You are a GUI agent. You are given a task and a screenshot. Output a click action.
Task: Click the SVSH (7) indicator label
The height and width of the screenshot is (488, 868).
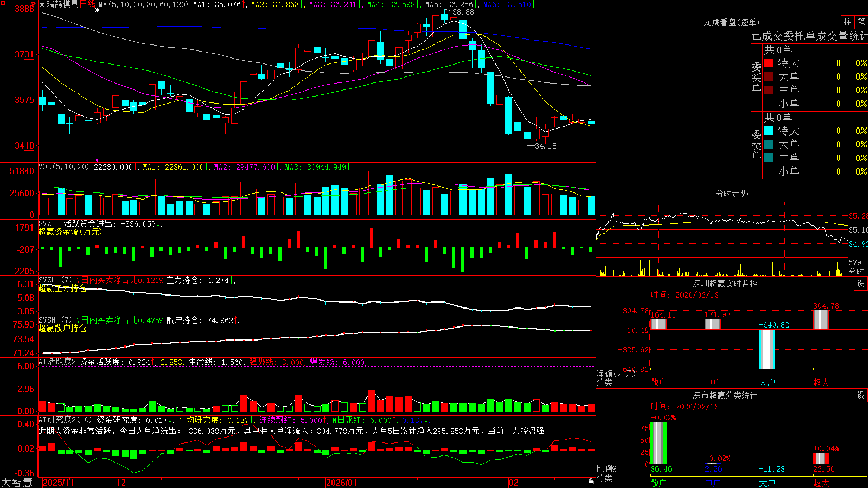(x=55, y=320)
